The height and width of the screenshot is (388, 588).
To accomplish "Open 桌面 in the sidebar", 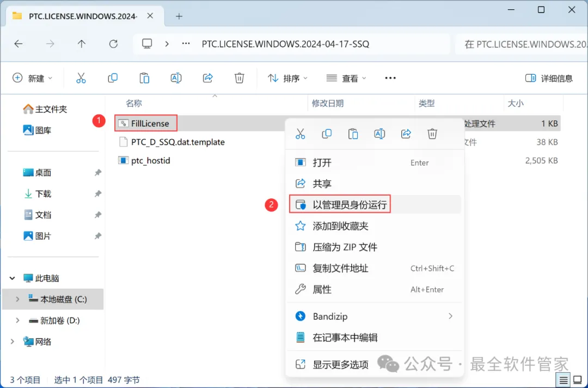I will coord(37,173).
